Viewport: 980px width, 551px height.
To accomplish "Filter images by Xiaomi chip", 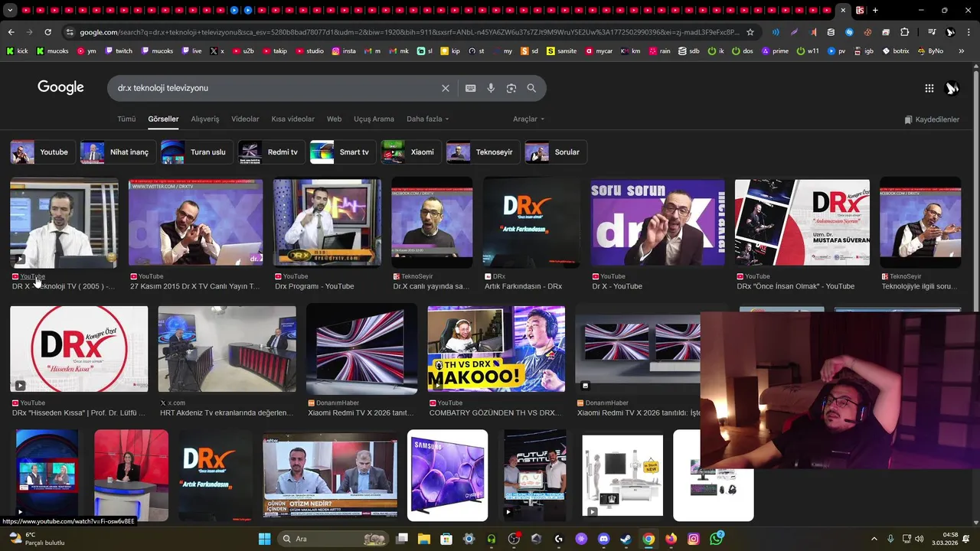I will point(411,152).
